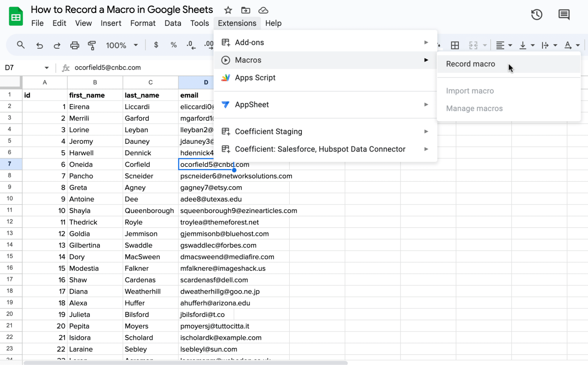This screenshot has width=588, height=365.
Task: Open the Data menu
Action: click(173, 23)
